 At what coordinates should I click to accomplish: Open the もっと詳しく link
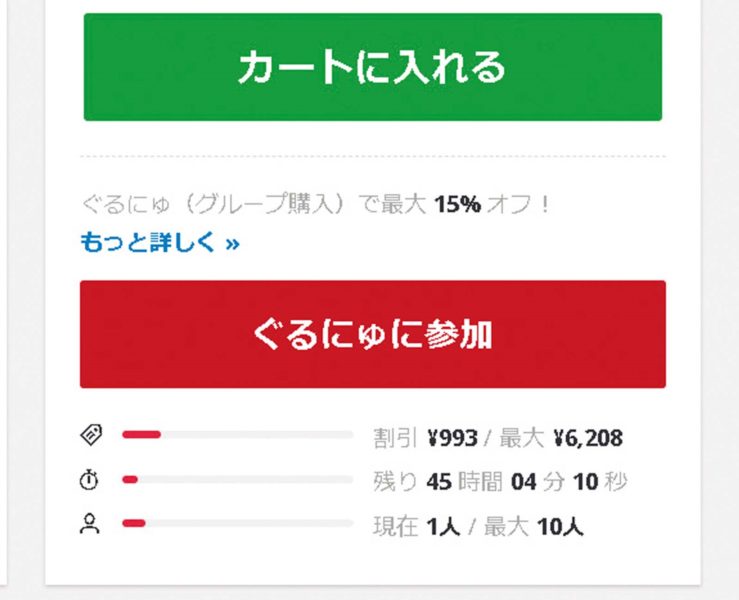[160, 242]
